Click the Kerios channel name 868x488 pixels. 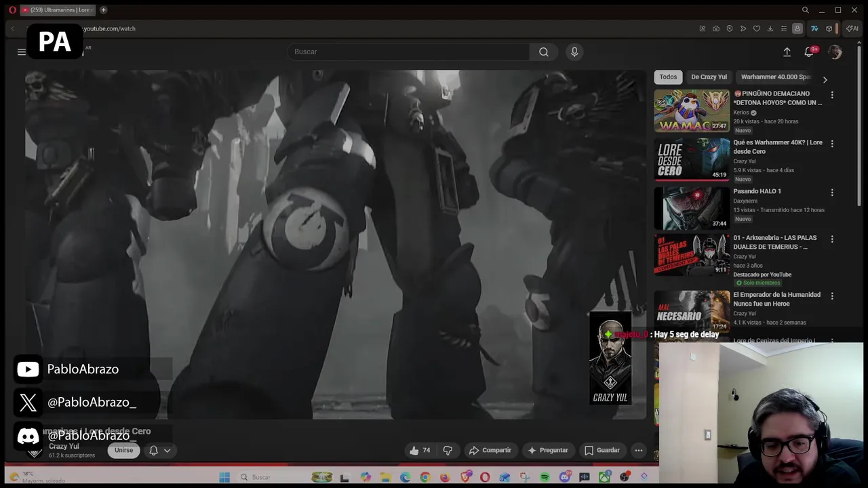[741, 113]
